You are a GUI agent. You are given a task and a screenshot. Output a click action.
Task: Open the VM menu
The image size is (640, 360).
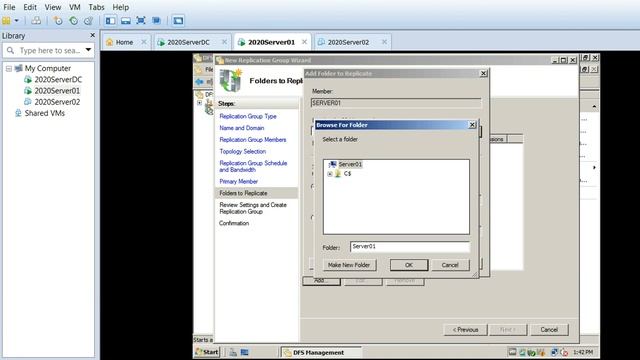(x=74, y=7)
